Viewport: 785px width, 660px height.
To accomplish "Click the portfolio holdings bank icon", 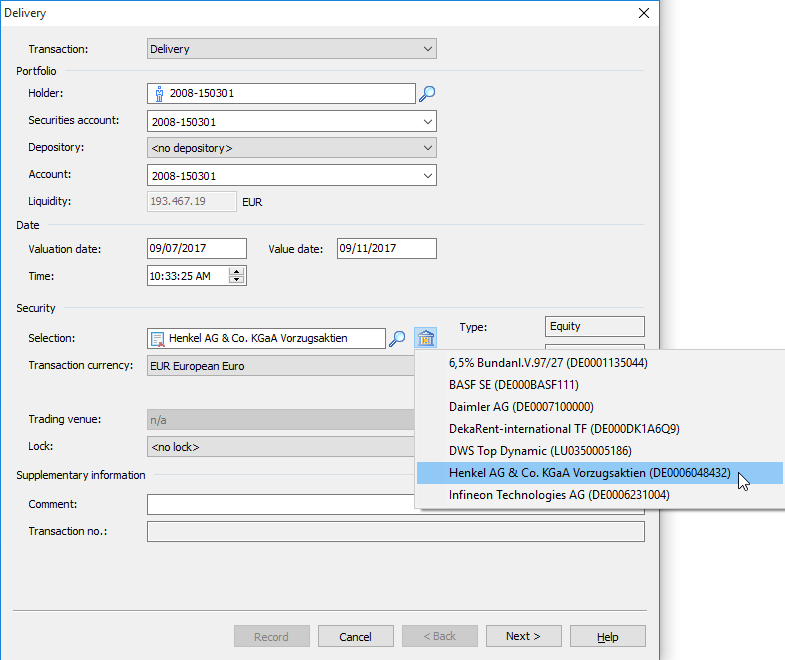I will pyautogui.click(x=426, y=338).
